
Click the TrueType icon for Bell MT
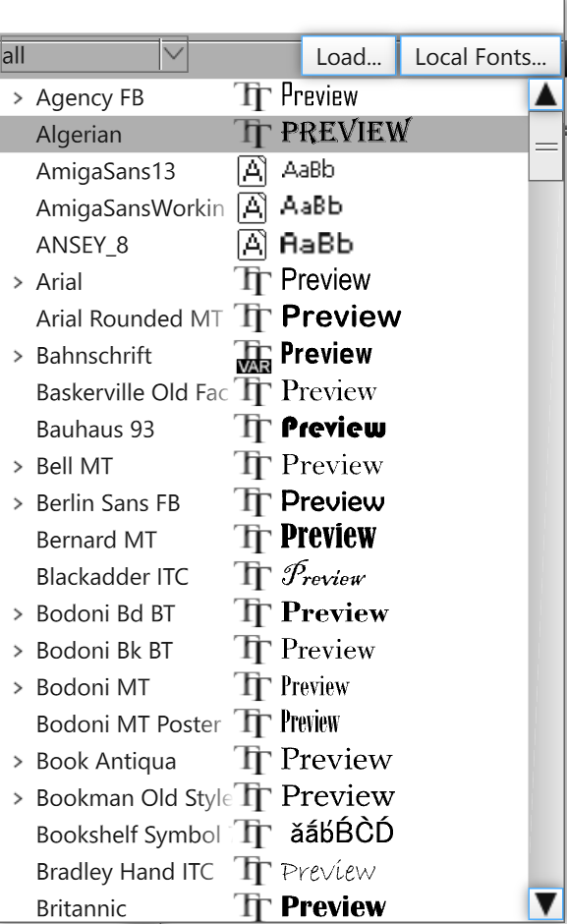tap(253, 466)
